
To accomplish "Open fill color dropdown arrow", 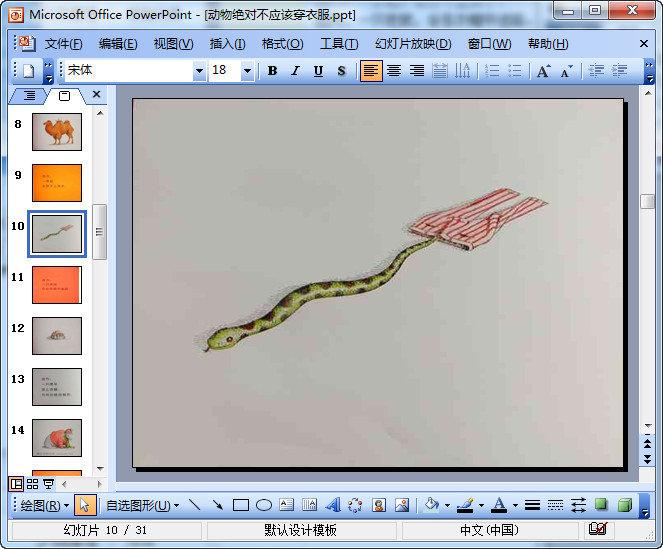I will [x=447, y=505].
